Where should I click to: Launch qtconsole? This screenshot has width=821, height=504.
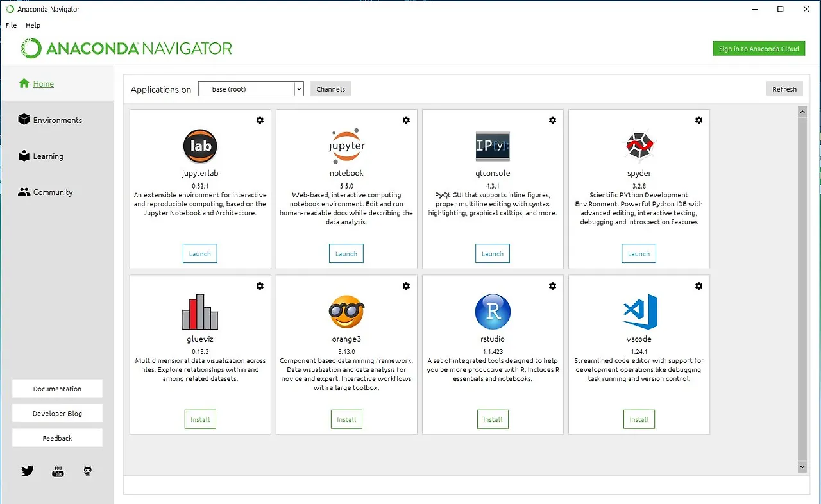pos(493,254)
